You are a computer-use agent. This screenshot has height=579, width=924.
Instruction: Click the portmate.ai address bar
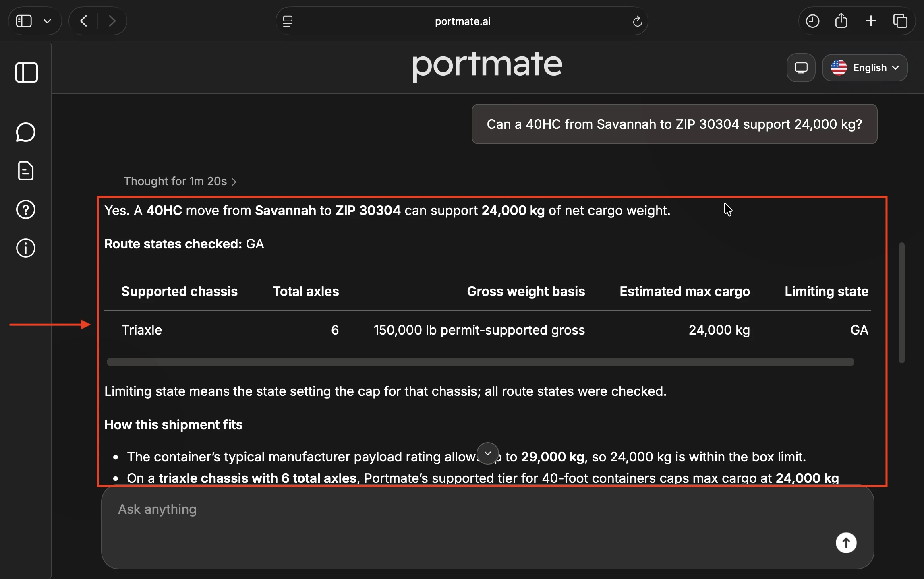pyautogui.click(x=462, y=21)
